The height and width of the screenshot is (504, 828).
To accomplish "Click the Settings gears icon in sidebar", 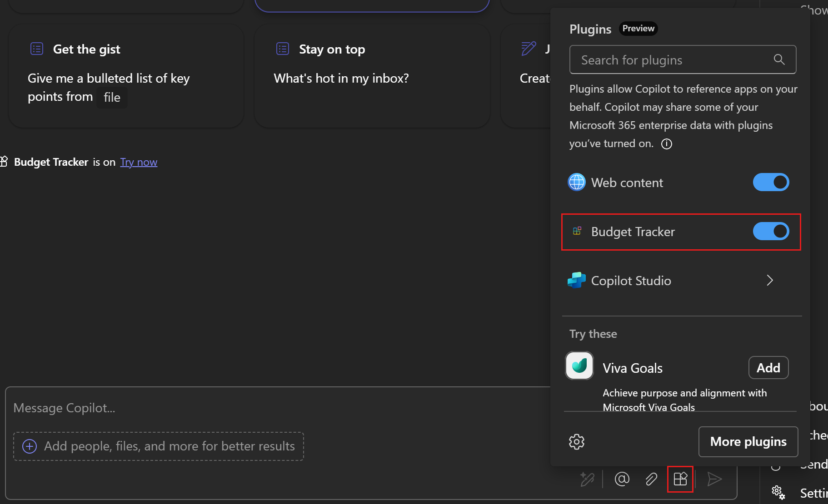I will click(x=778, y=492).
